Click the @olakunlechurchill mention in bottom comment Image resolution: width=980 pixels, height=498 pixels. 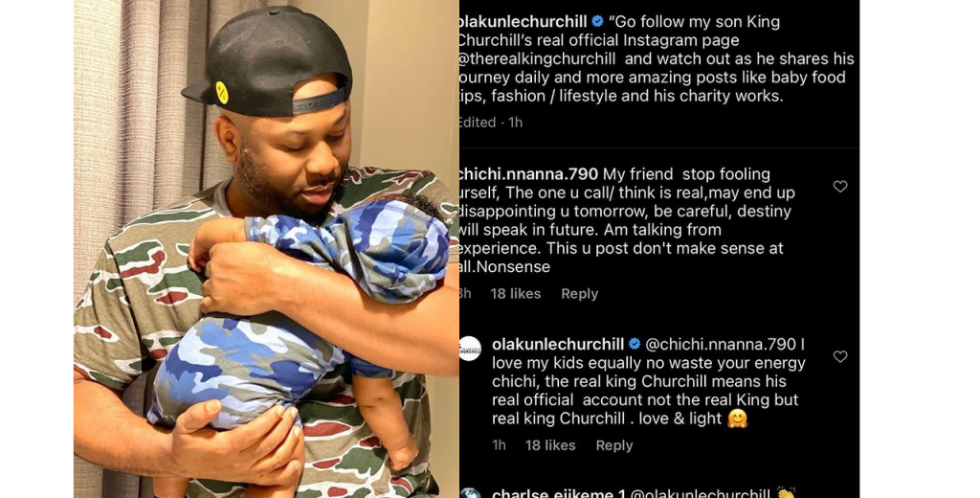pos(700,493)
